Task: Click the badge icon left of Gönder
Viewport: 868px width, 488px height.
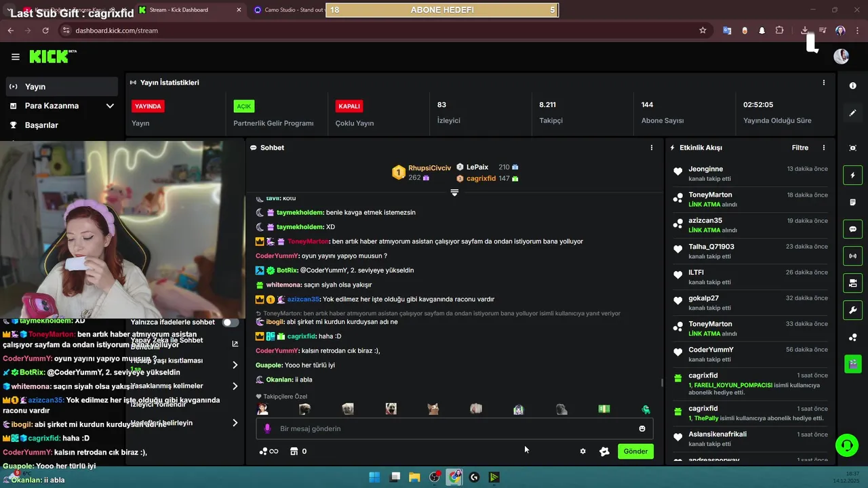Action: [604, 451]
